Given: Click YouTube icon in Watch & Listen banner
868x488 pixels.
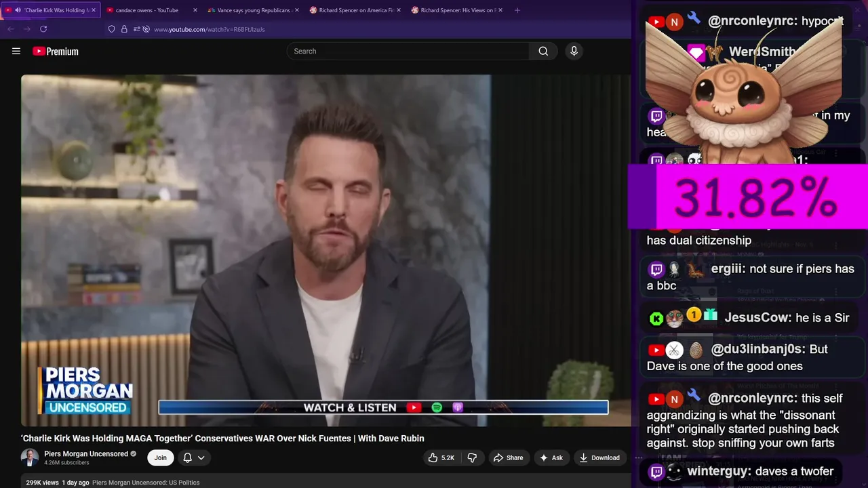Looking at the screenshot, I should (x=414, y=407).
